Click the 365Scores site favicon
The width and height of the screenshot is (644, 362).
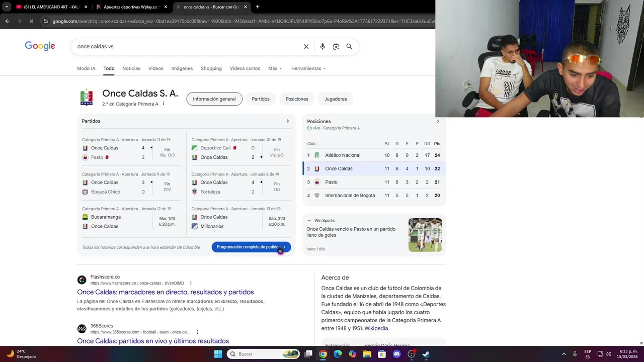82,329
